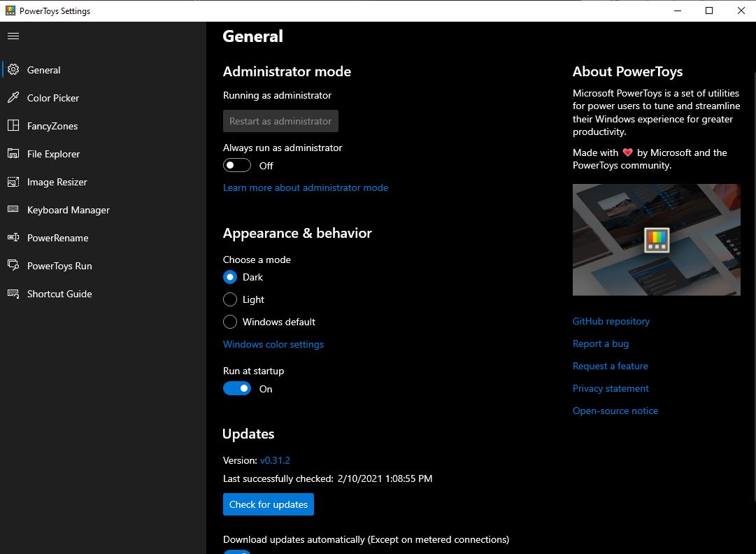Go to Color Picker settings
The height and width of the screenshot is (554, 756).
click(104, 98)
